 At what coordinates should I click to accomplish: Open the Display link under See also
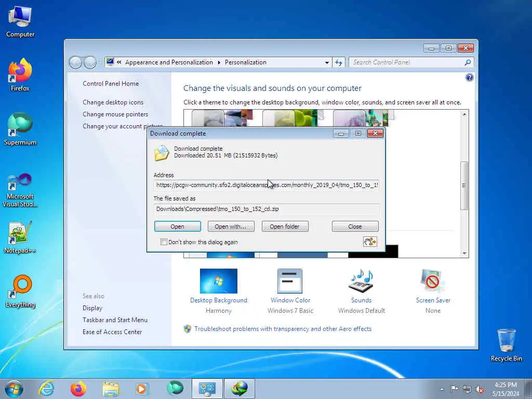pos(92,308)
